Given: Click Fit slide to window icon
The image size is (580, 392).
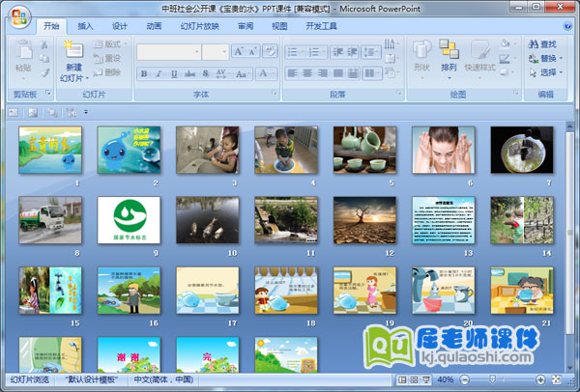Looking at the screenshot, I should point(557,379).
